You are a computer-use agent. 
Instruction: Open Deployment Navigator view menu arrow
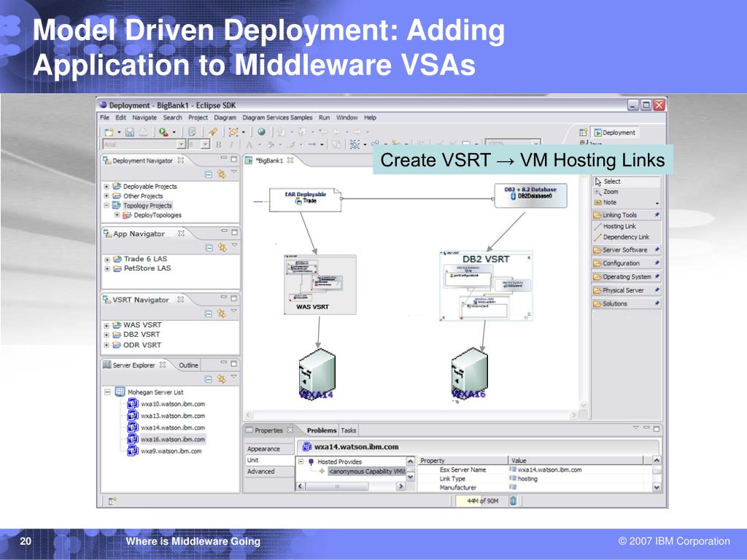point(234,171)
